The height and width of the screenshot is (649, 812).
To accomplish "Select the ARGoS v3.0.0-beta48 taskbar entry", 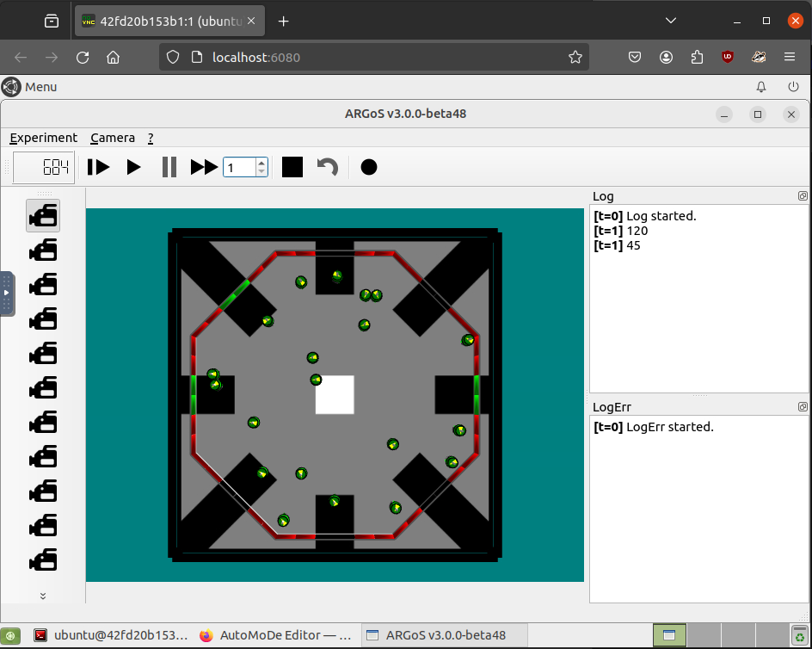I will tap(444, 635).
